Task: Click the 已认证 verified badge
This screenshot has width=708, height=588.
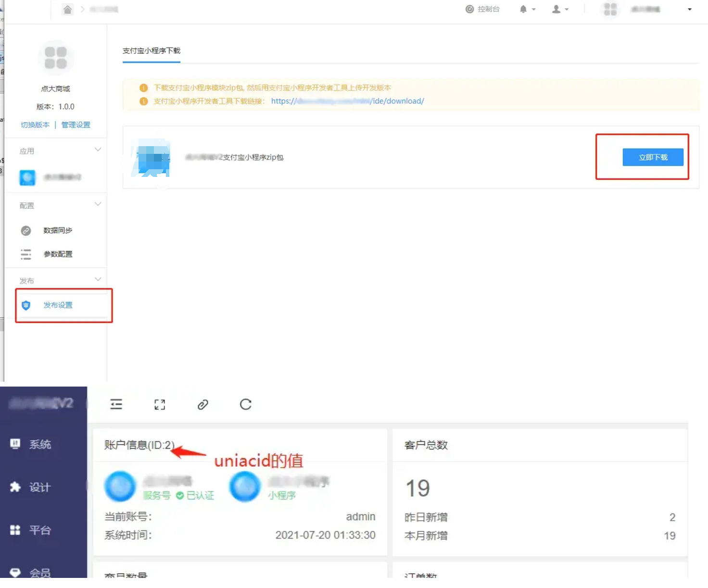Action: [195, 495]
